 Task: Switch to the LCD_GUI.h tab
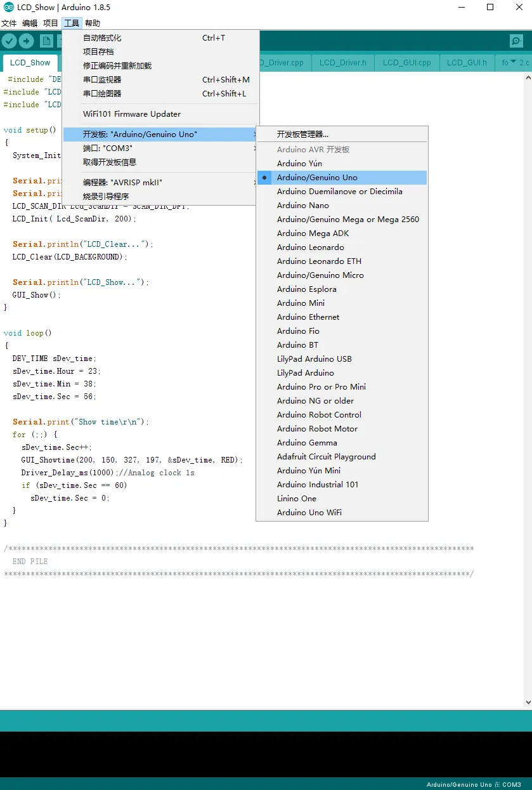(x=467, y=63)
